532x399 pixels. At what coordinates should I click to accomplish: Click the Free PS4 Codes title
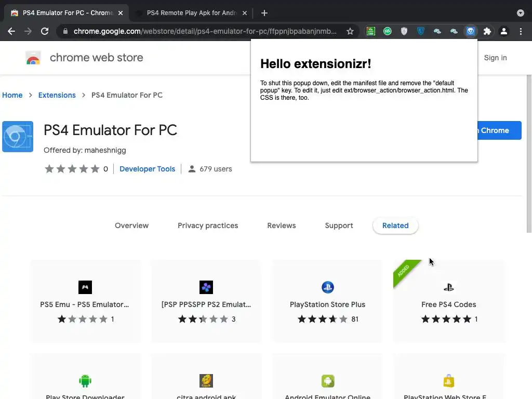448,304
